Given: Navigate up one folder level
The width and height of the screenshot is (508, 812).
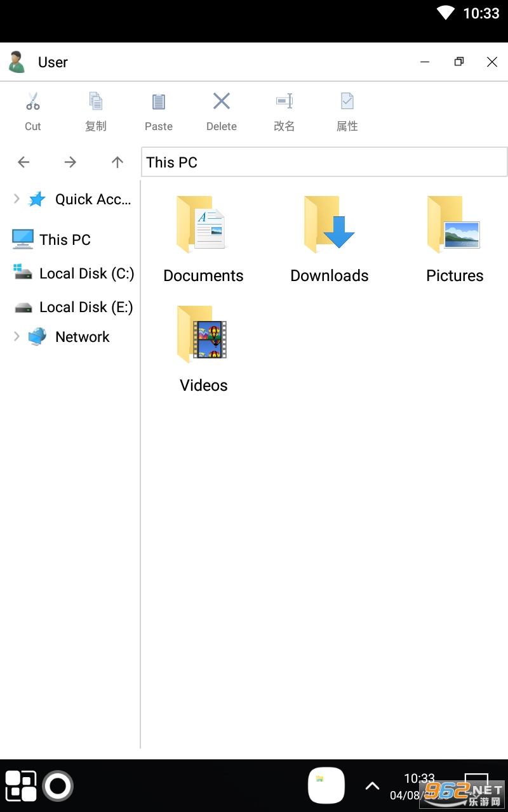Looking at the screenshot, I should pos(117,162).
